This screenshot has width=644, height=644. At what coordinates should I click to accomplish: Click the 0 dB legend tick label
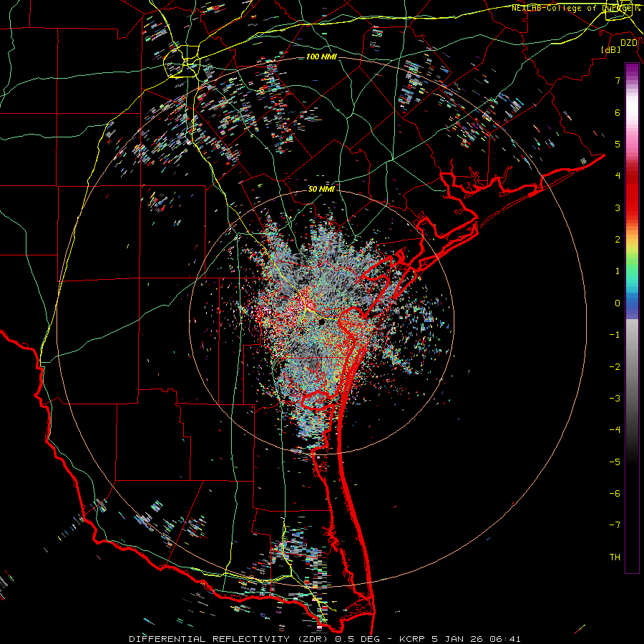pyautogui.click(x=618, y=303)
